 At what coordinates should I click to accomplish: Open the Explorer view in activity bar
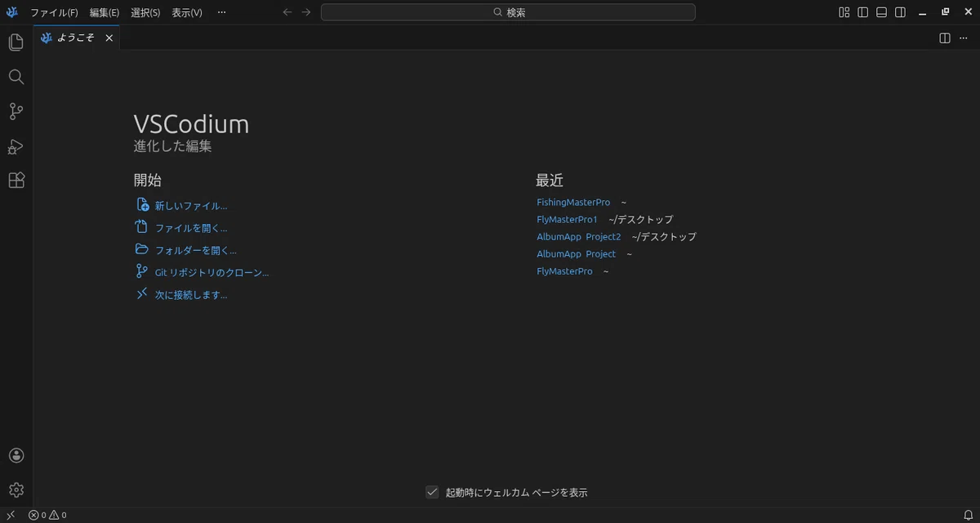tap(16, 42)
